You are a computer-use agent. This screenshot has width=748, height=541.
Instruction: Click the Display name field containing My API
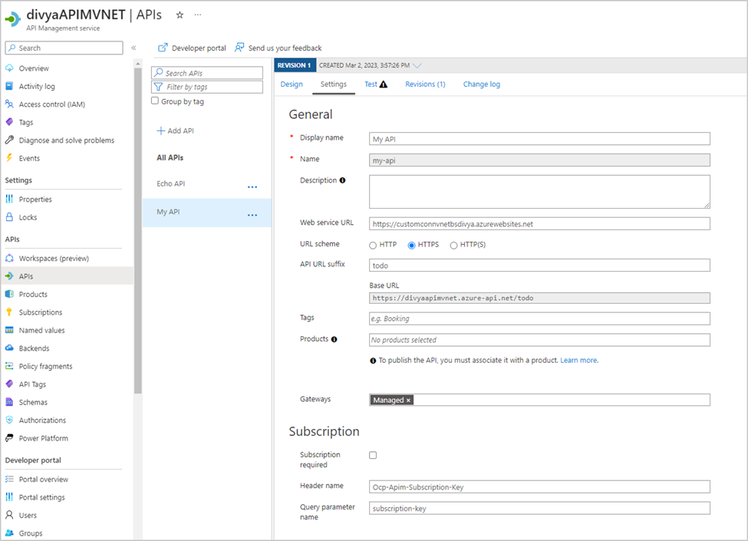point(540,139)
